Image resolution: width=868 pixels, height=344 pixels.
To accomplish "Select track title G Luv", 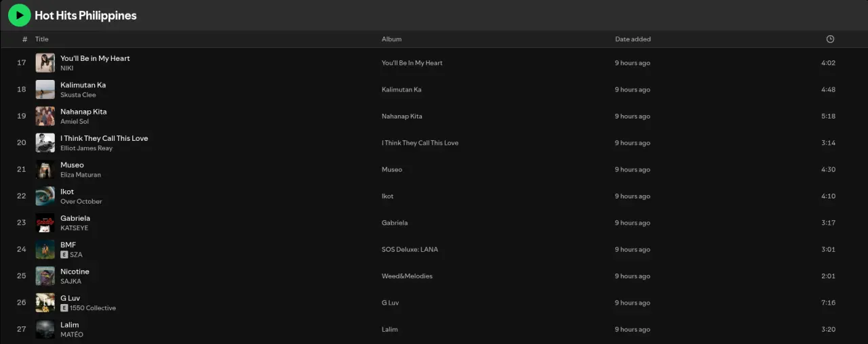I will pos(70,298).
